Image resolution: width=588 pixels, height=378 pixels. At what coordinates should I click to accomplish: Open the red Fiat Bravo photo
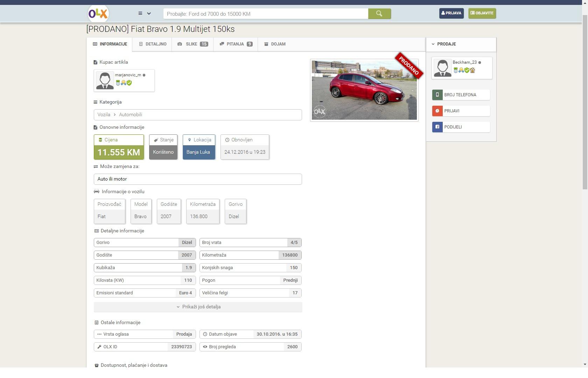pos(364,90)
